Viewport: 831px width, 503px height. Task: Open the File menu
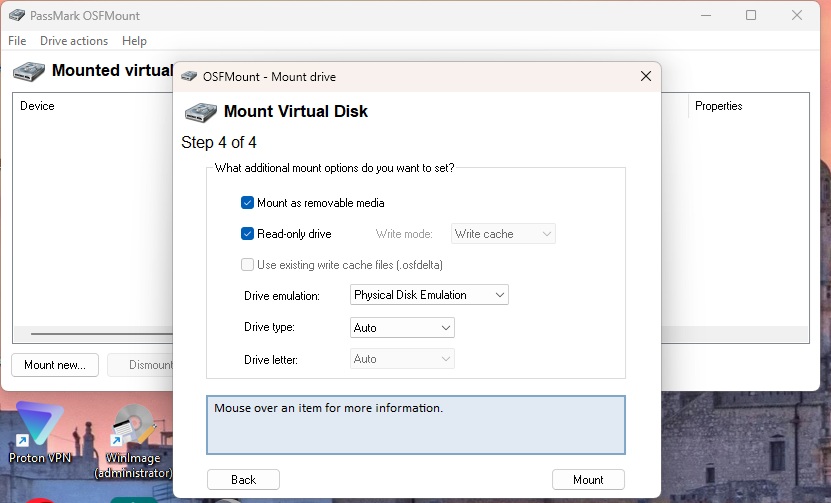click(17, 41)
